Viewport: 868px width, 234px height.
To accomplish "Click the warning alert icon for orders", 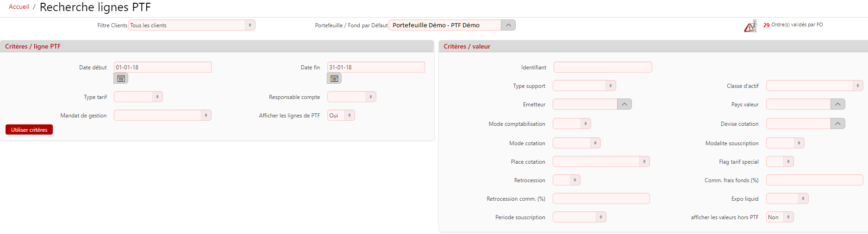I will point(750,26).
